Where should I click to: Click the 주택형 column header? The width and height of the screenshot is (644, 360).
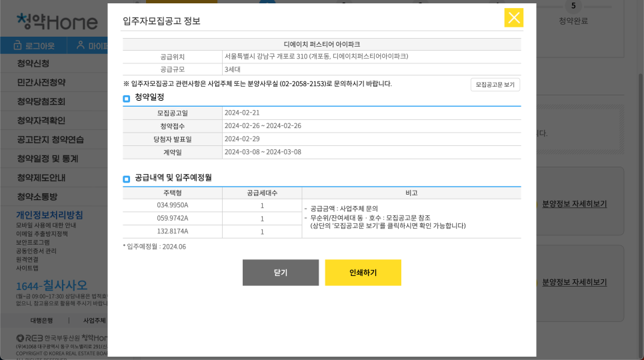pyautogui.click(x=173, y=193)
